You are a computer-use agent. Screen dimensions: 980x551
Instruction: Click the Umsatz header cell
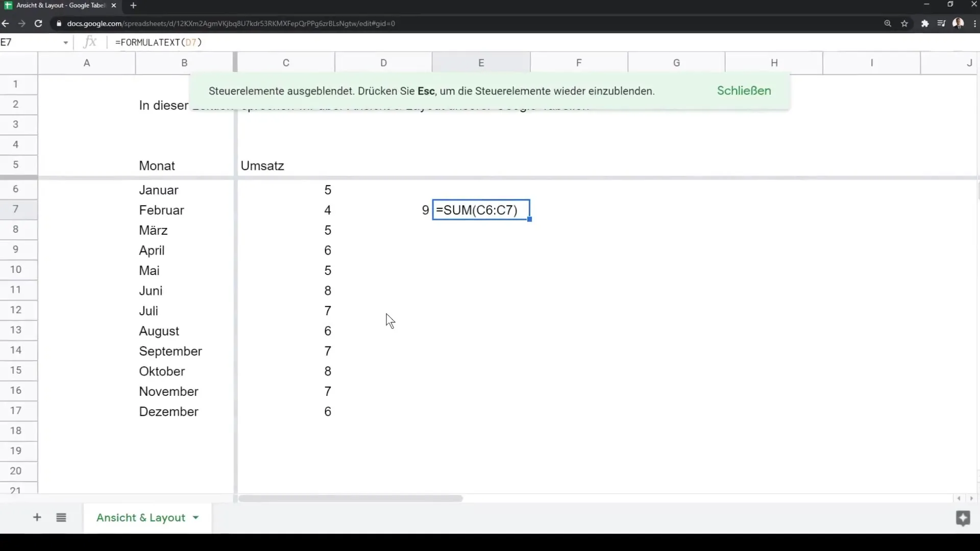(x=286, y=165)
